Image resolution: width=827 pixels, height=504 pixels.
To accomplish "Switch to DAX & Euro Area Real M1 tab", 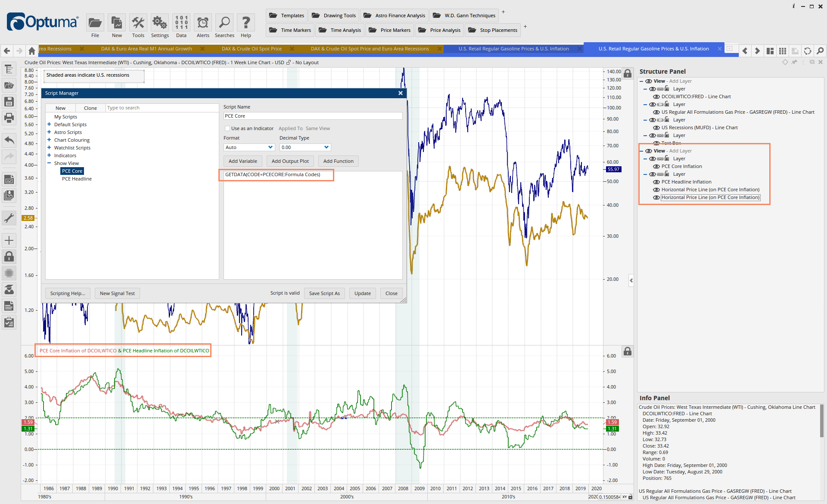I will 146,49.
